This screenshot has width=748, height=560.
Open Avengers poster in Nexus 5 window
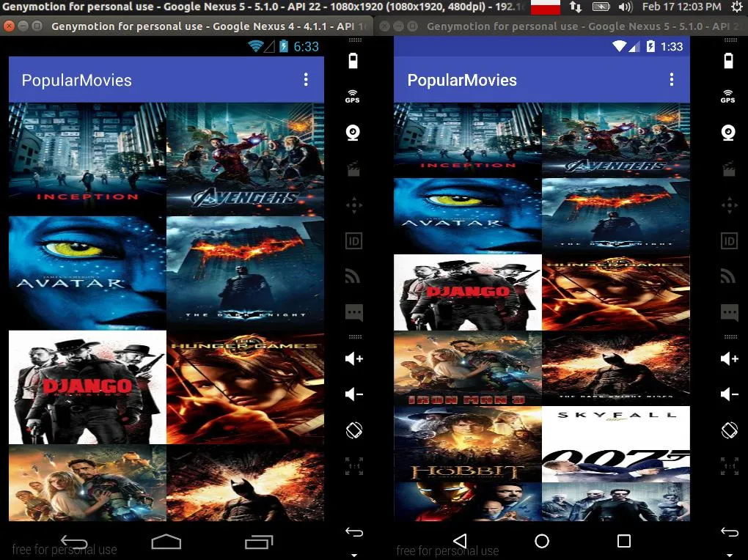pos(616,140)
